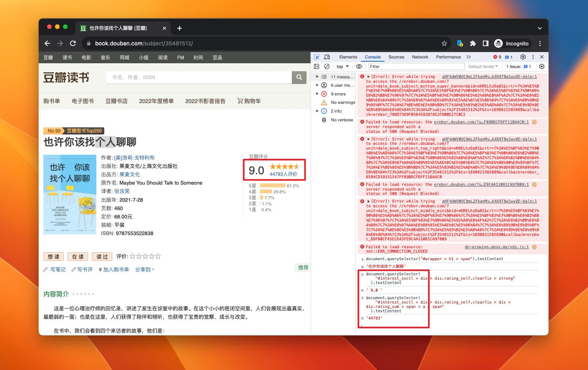Screen dimensions: 588x370
Task: Open the 'top' JavaScript context dropdown
Action: [x=343, y=66]
